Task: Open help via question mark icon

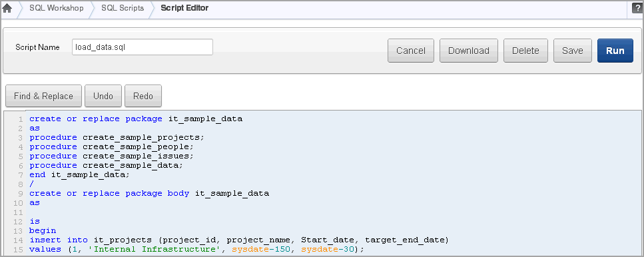Action: click(637, 8)
